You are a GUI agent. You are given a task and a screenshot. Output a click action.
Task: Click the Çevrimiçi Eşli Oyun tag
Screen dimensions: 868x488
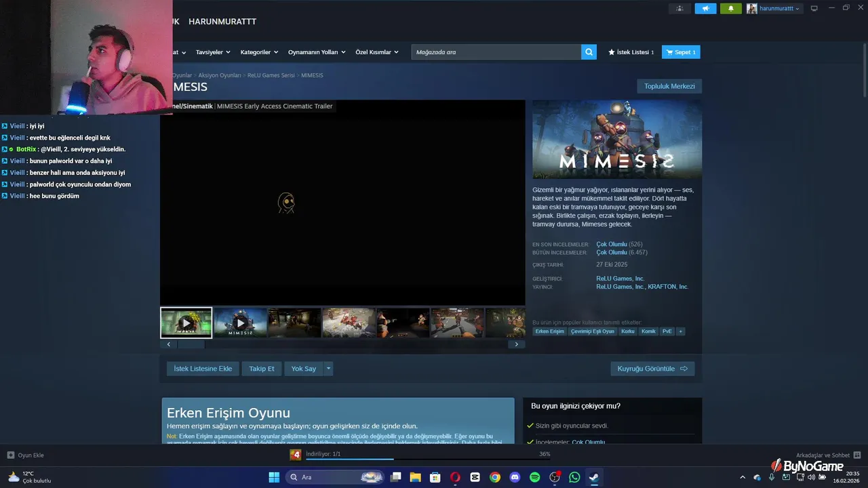click(x=592, y=331)
